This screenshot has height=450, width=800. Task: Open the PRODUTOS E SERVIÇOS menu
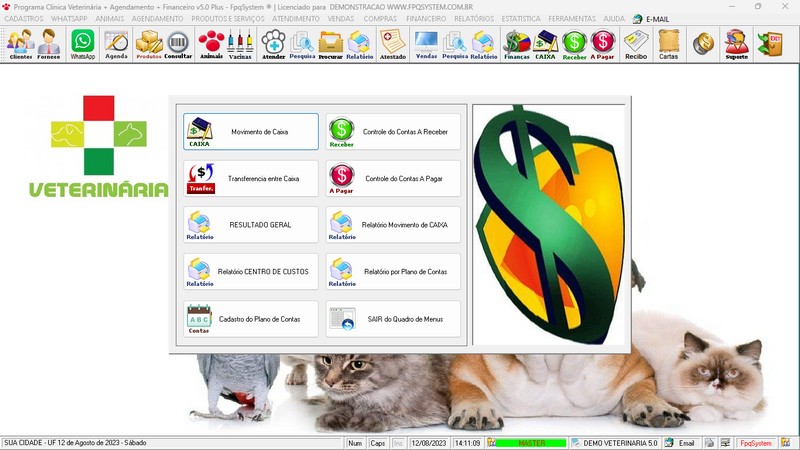coord(228,19)
